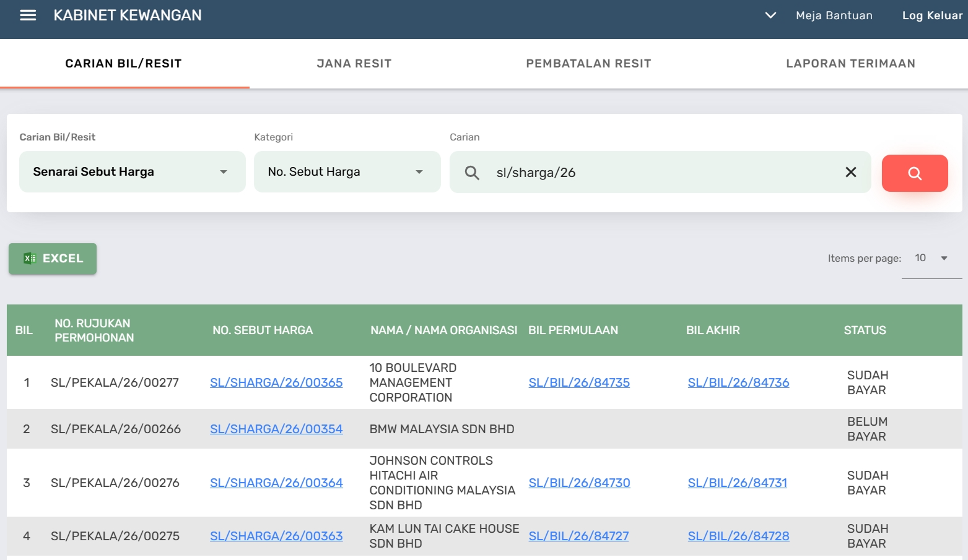The image size is (968, 560).
Task: Click the BELUM BAYAR status cell
Action: 867,429
